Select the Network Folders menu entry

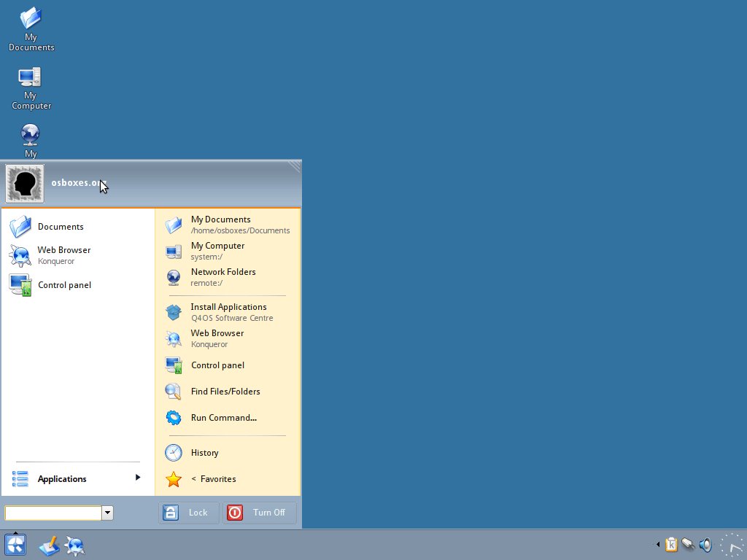[228, 277]
